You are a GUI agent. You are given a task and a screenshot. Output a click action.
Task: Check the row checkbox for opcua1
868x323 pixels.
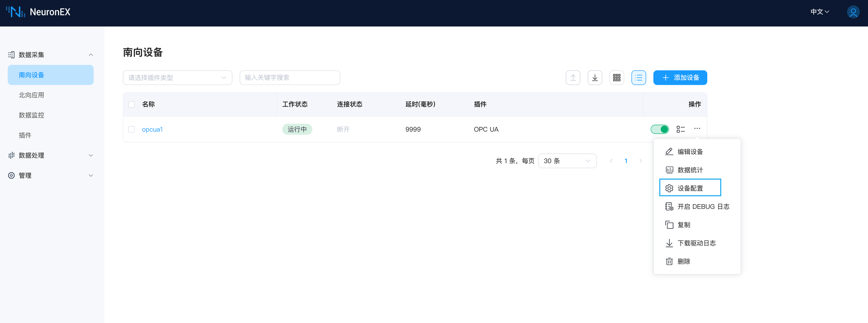[132, 129]
